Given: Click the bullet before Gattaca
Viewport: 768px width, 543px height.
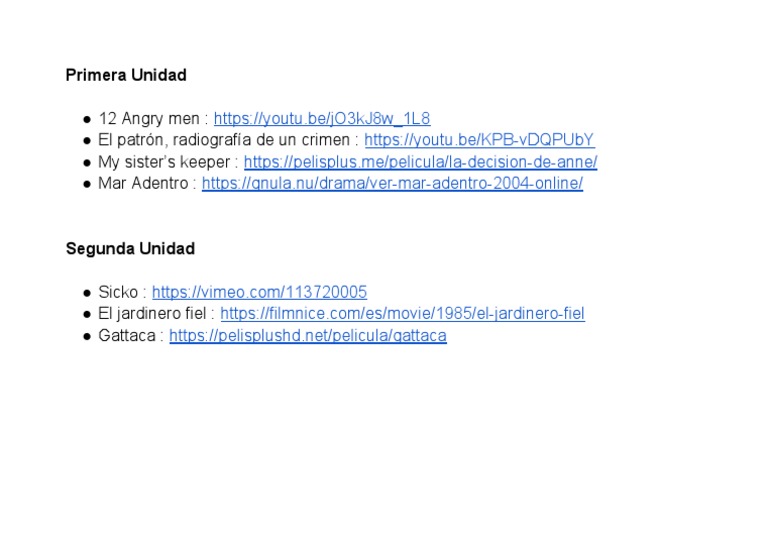Looking at the screenshot, I should tap(87, 336).
